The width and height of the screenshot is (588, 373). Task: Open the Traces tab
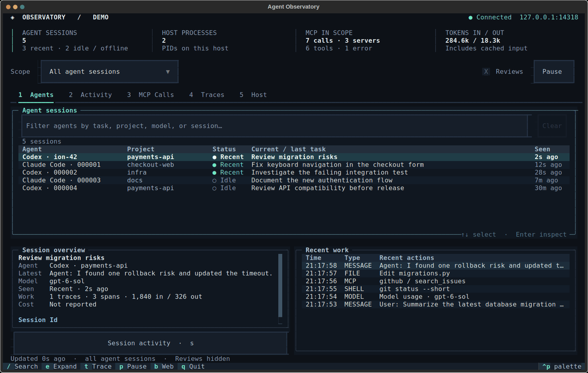(207, 95)
